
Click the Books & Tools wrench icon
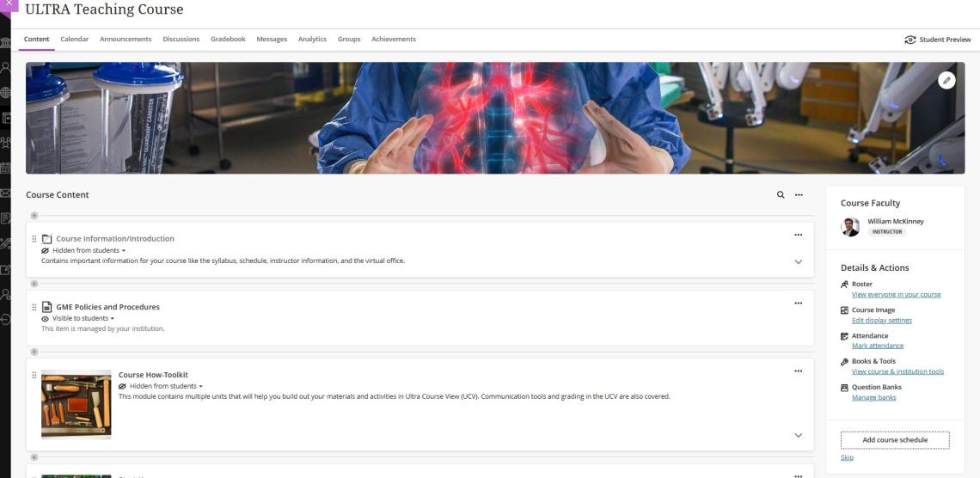coord(844,362)
